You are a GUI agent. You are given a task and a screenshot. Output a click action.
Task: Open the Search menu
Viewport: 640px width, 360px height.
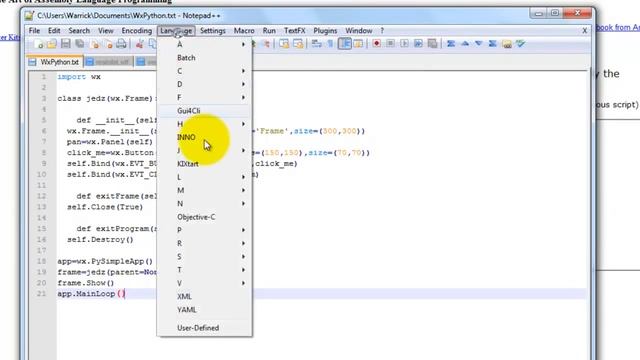click(79, 31)
